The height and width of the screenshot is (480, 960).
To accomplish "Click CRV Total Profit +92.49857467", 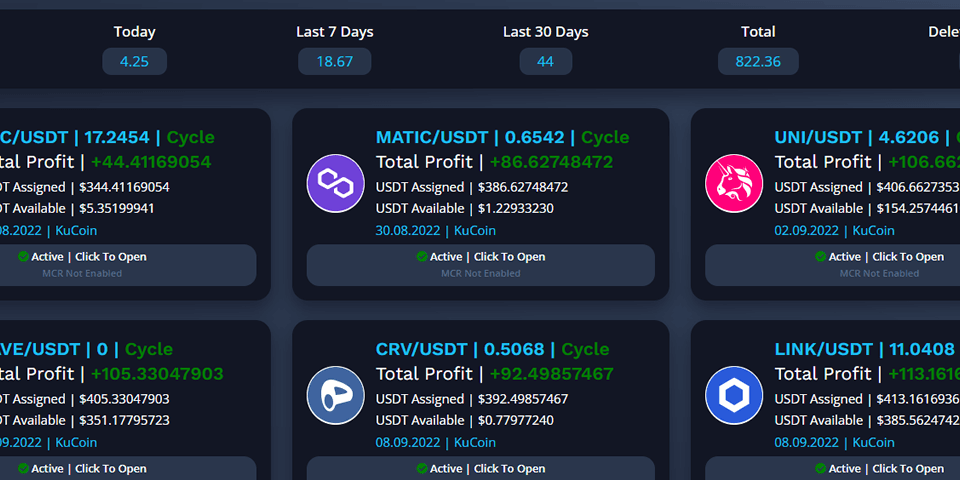I will pos(494,374).
